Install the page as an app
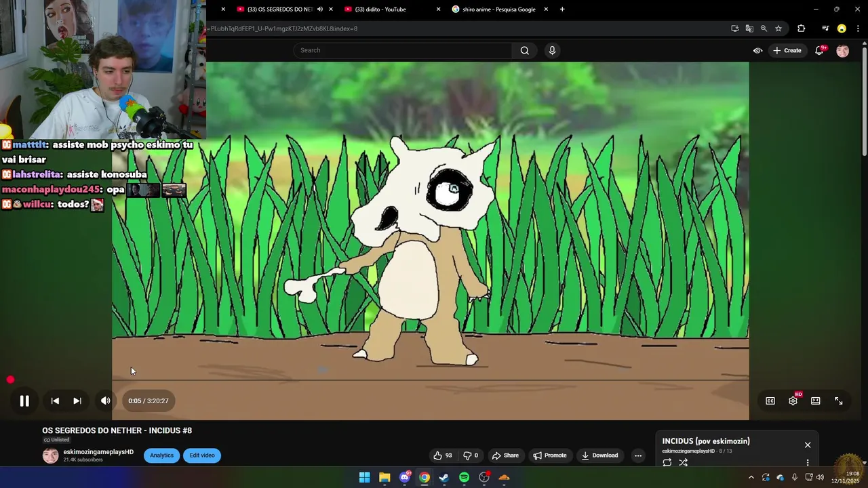 pos(735,28)
